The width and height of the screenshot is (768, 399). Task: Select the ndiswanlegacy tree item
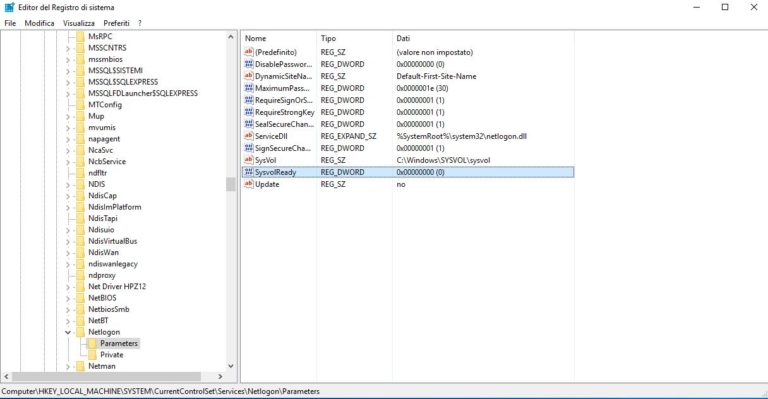[x=113, y=264]
